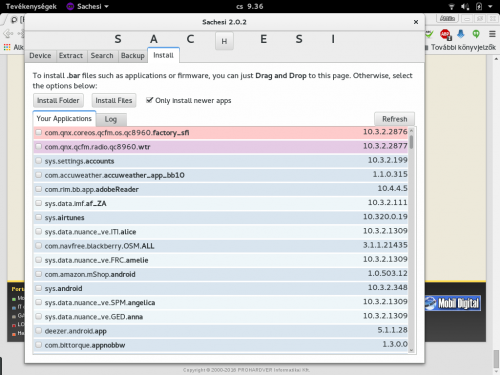Click version 3.1.1.21435 text
500x375 pixels.
tap(385, 245)
